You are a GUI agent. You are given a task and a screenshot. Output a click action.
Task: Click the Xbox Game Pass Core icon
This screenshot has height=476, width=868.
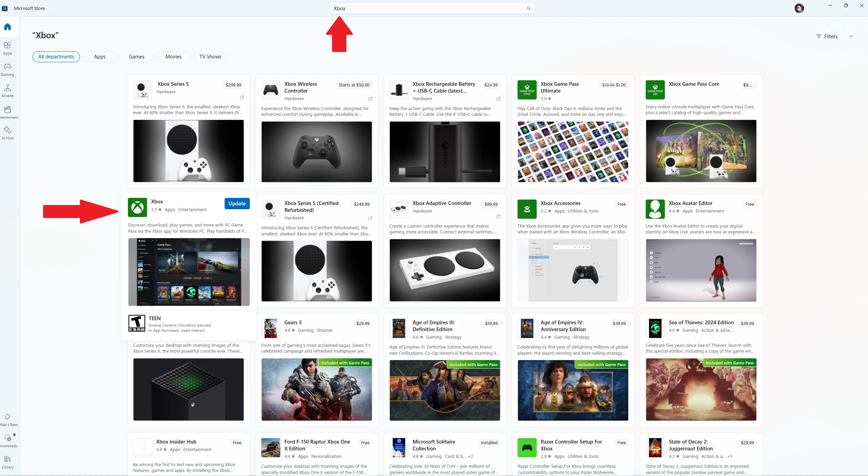pyautogui.click(x=655, y=90)
